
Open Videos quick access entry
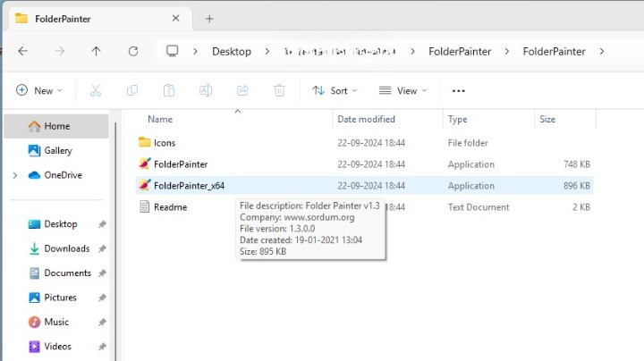[x=56, y=347]
